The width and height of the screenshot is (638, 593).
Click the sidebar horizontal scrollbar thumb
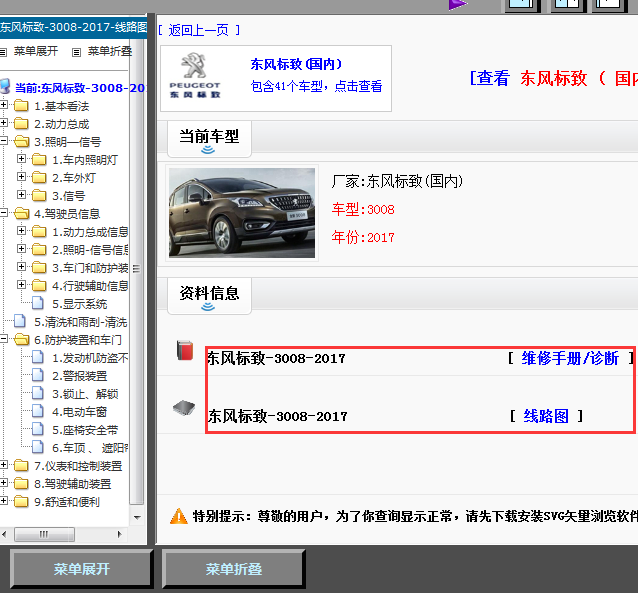pos(44,534)
